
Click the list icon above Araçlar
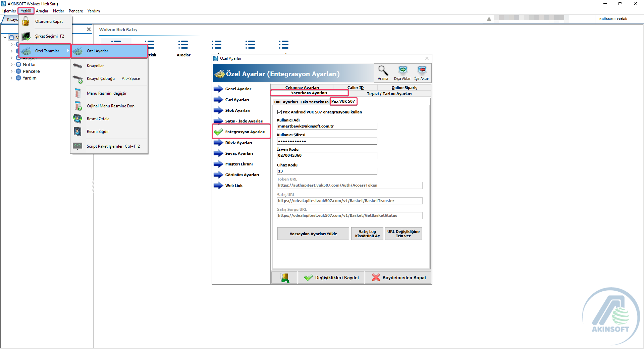pos(183,45)
